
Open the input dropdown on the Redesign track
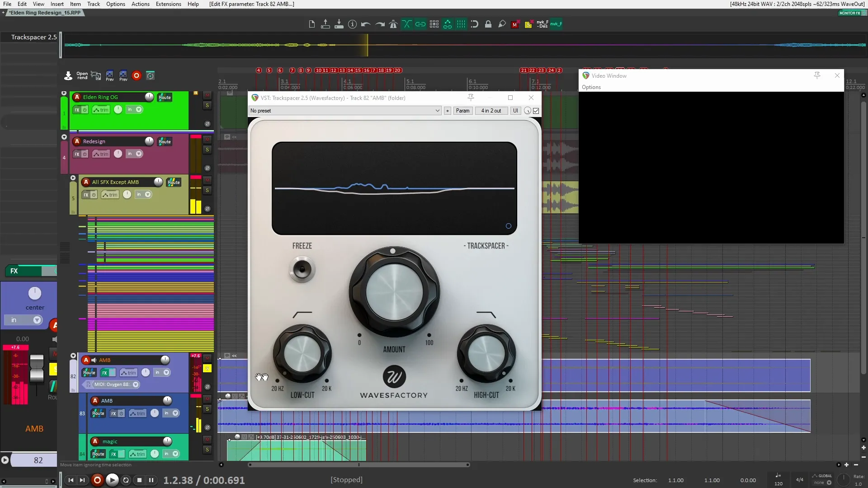(x=139, y=154)
